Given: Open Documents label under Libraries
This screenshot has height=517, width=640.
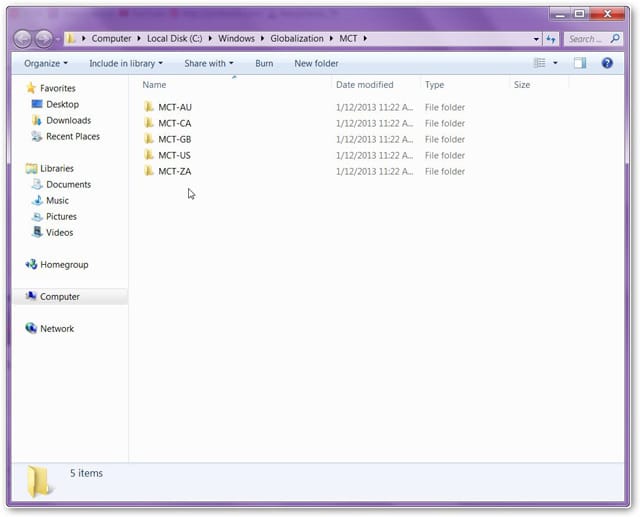Looking at the screenshot, I should pos(69,184).
